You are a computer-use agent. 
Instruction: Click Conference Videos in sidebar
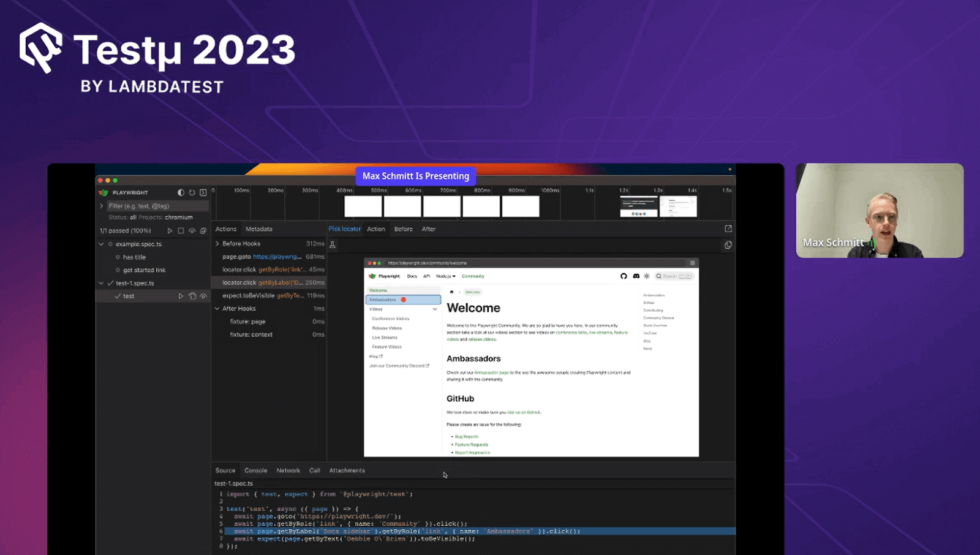(x=391, y=319)
